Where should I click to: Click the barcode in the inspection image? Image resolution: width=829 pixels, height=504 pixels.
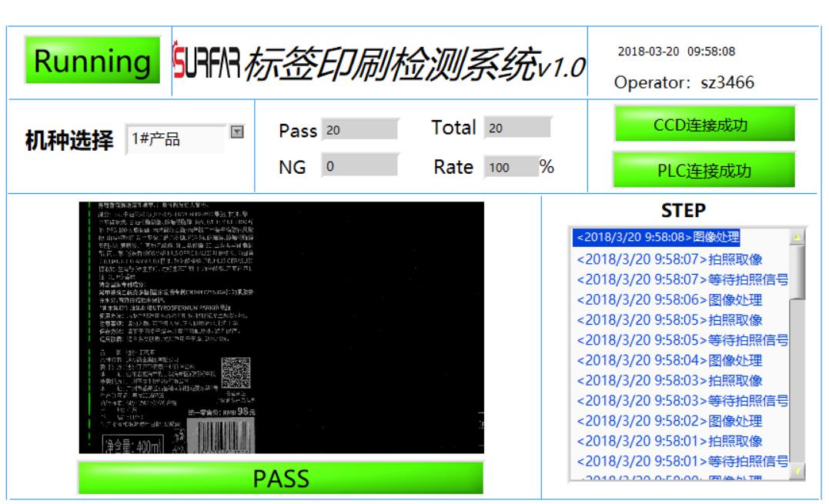[222, 436]
